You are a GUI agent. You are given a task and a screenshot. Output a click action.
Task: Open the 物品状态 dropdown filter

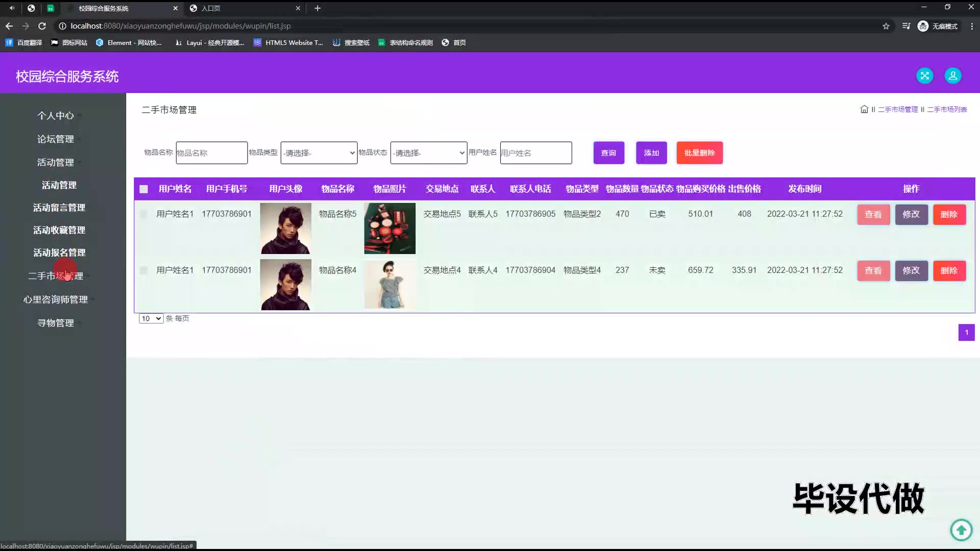coord(429,153)
